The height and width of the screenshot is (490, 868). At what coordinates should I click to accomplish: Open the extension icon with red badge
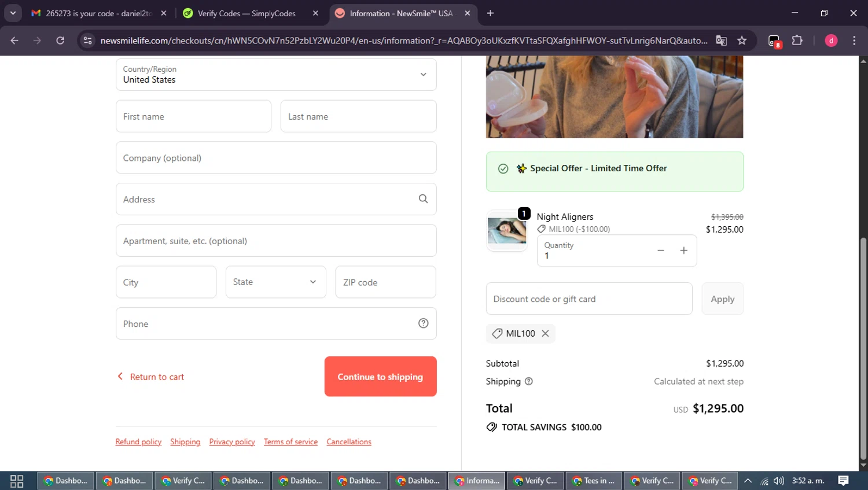(x=774, y=41)
